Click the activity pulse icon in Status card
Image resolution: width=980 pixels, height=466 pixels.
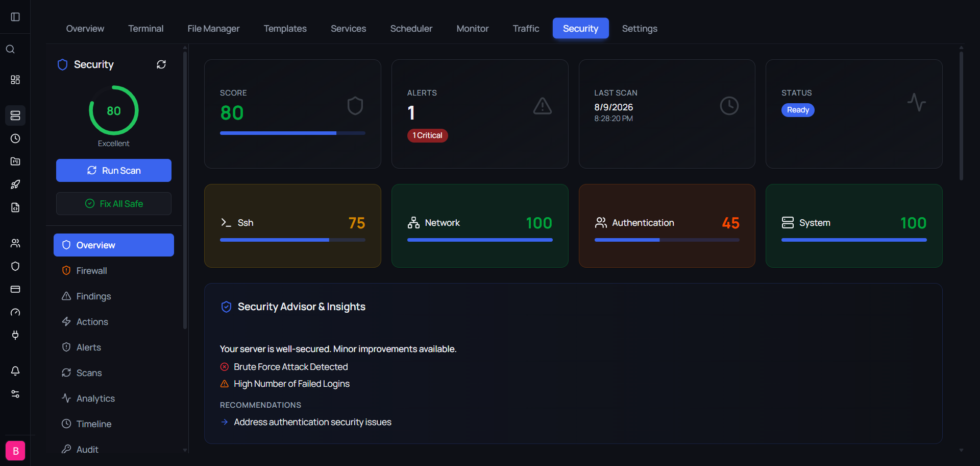[917, 102]
